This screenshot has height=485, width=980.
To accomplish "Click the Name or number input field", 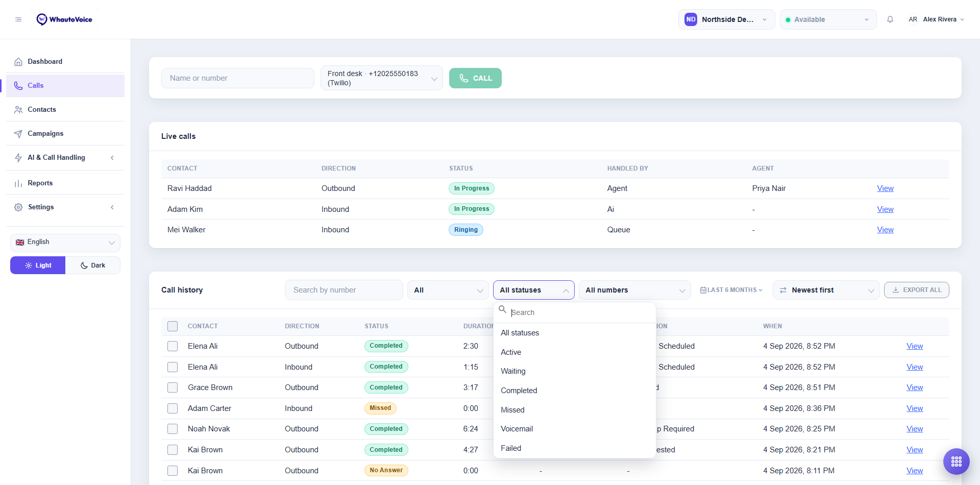I will click(x=238, y=78).
